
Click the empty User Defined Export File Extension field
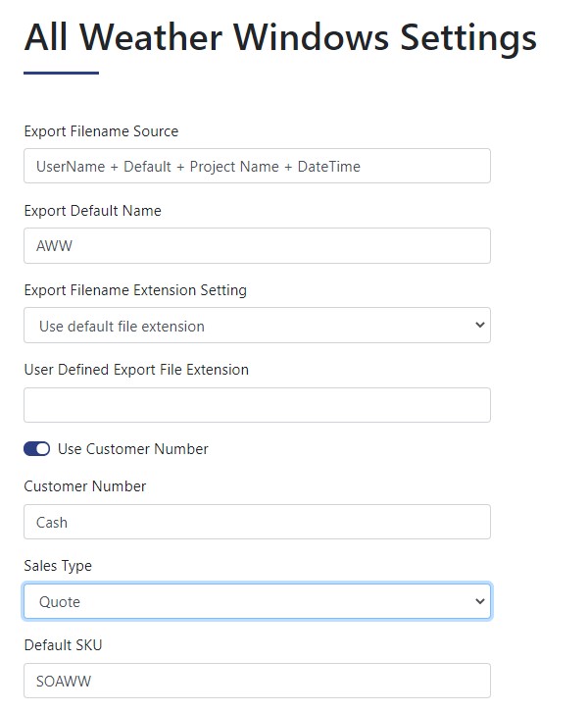point(257,405)
